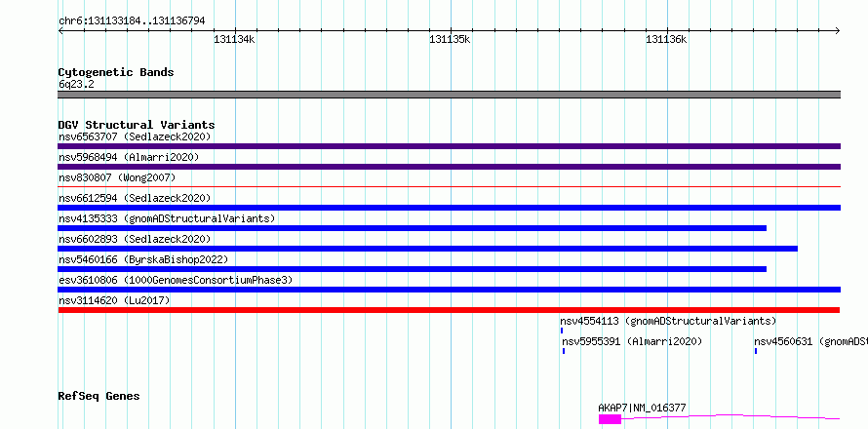This screenshot has height=429, width=868.
Task: Click magenta intron line of AKAP7
Action: click(x=730, y=416)
